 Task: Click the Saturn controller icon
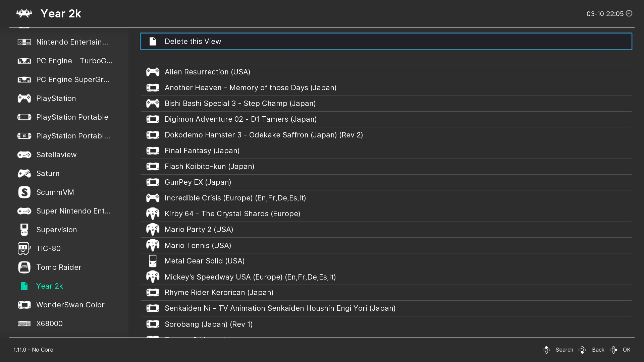[24, 174]
